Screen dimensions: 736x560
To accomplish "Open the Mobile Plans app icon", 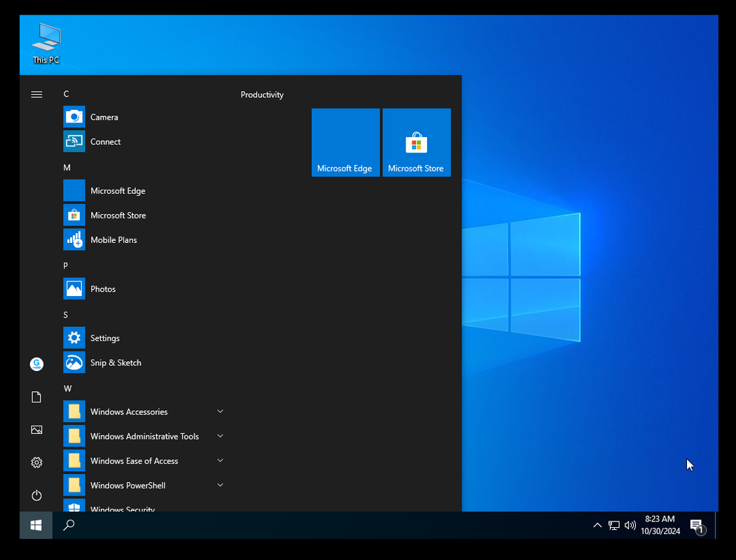I will click(x=74, y=239).
